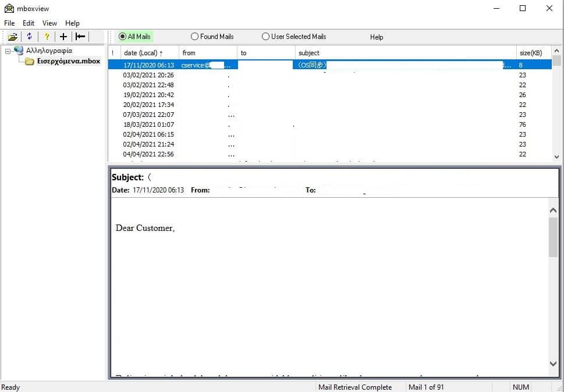The image size is (564, 392).
Task: Click the mboxview envelope title bar icon
Action: 9,8
